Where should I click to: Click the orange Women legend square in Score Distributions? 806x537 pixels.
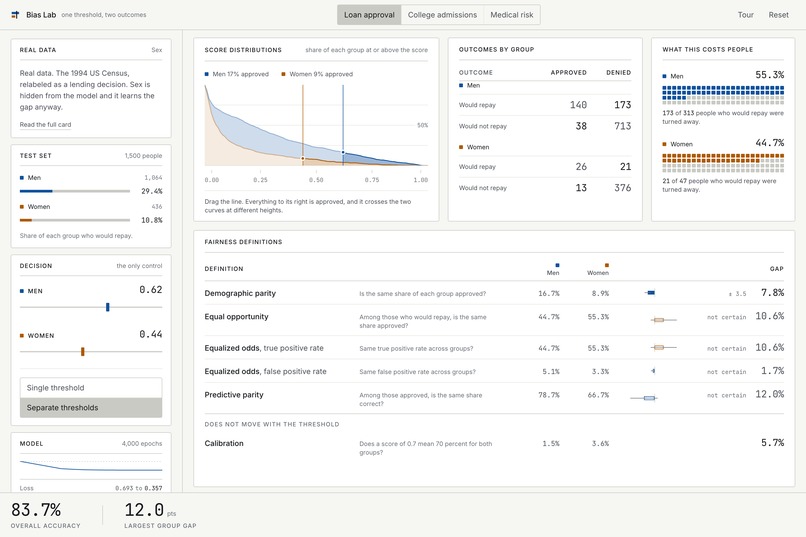click(x=283, y=74)
